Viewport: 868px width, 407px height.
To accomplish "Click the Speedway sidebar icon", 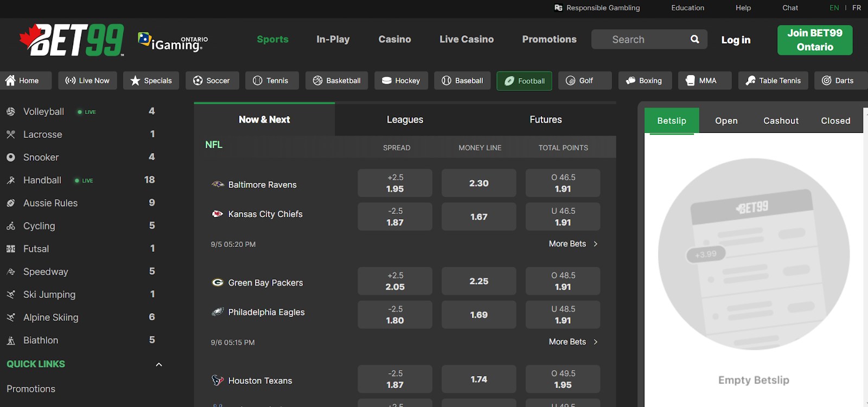I will click(11, 271).
